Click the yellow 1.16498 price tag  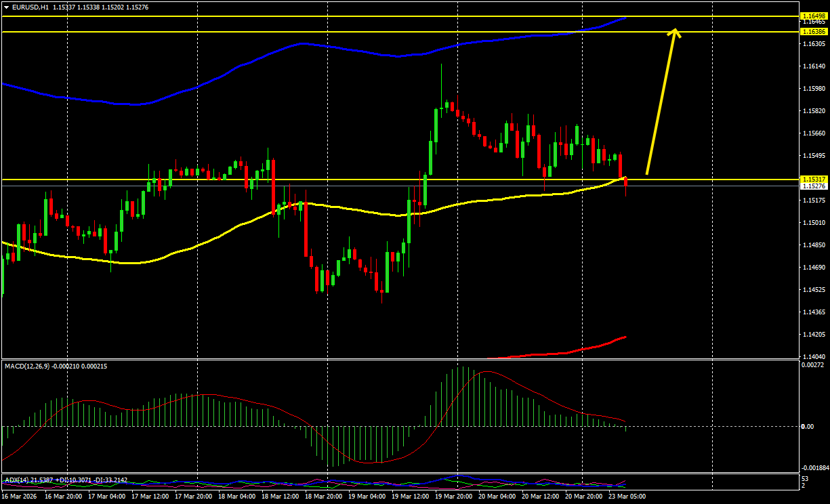[813, 16]
